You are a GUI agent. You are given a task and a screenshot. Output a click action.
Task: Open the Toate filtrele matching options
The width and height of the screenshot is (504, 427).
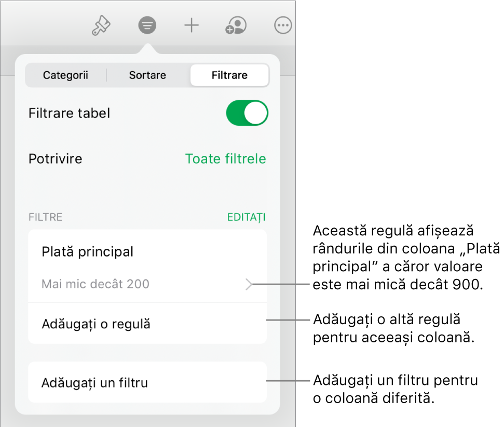click(226, 159)
